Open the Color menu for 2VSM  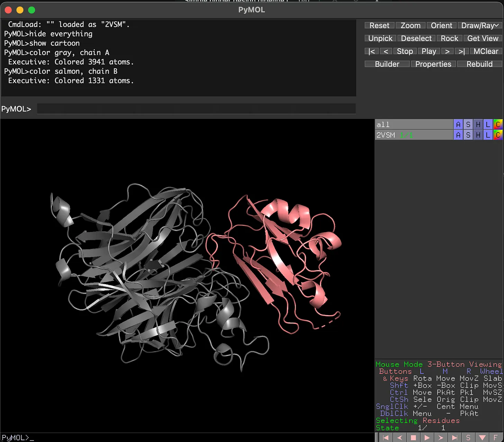(x=498, y=135)
